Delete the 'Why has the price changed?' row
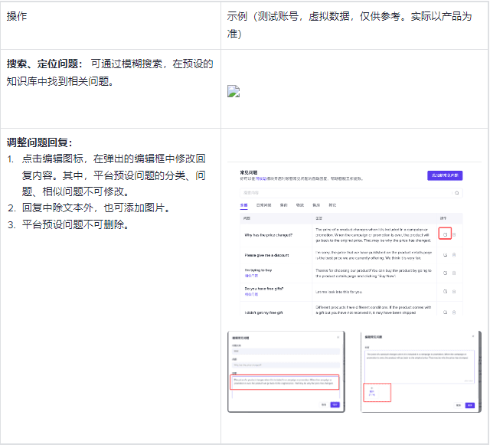 point(454,234)
